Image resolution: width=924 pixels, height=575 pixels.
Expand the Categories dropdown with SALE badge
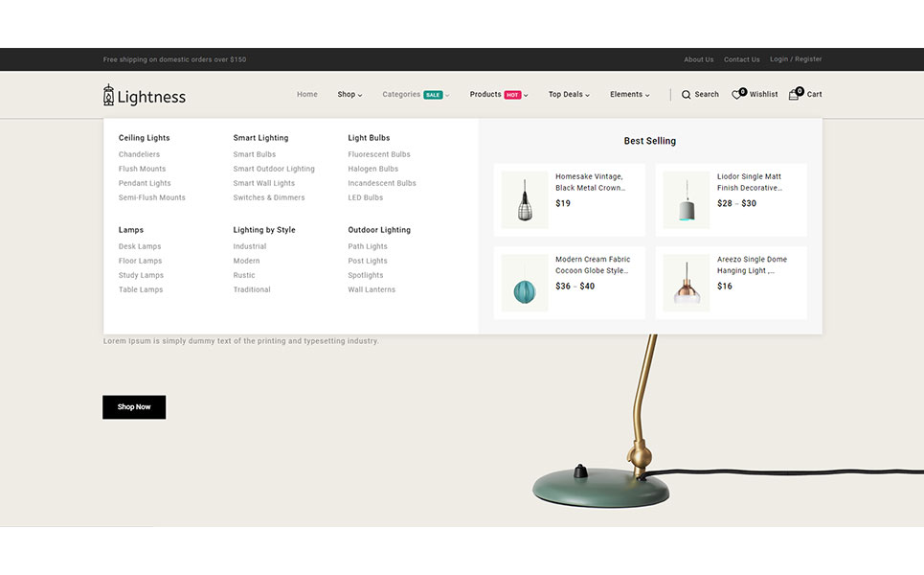(415, 95)
